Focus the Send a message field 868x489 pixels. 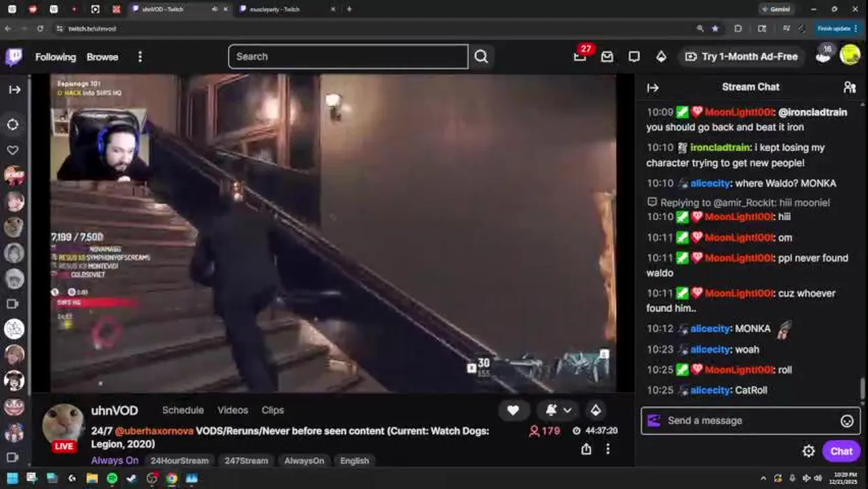(751, 420)
